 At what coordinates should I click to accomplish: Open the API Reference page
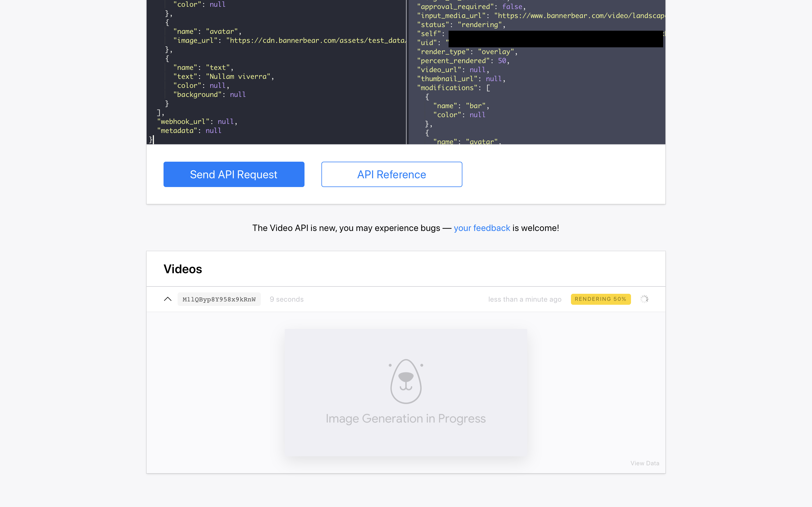[x=392, y=174]
